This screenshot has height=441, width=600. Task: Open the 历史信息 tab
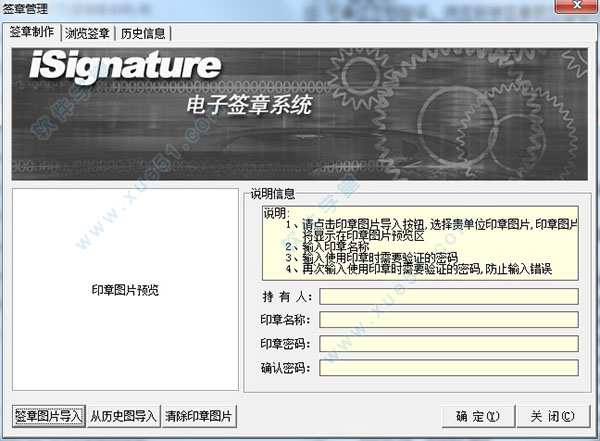click(x=143, y=34)
